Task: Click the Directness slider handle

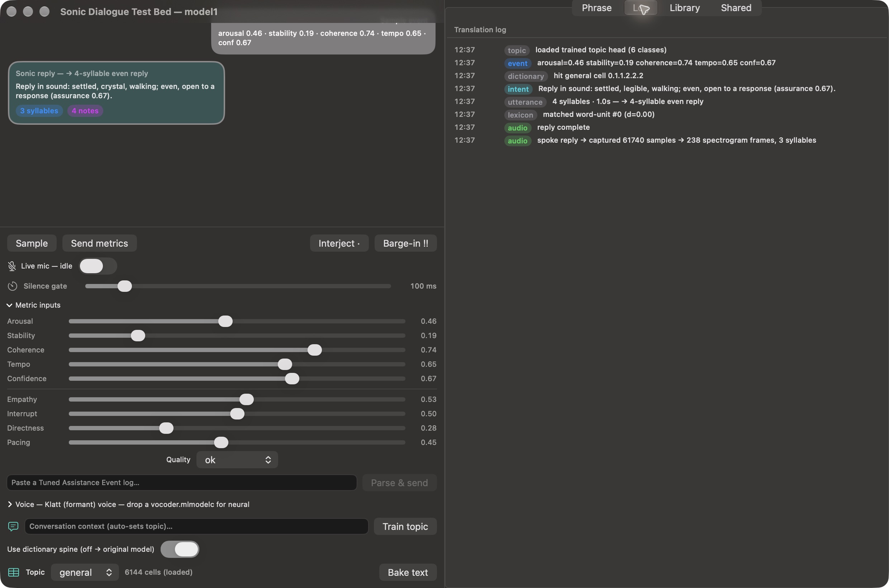Action: coord(166,428)
